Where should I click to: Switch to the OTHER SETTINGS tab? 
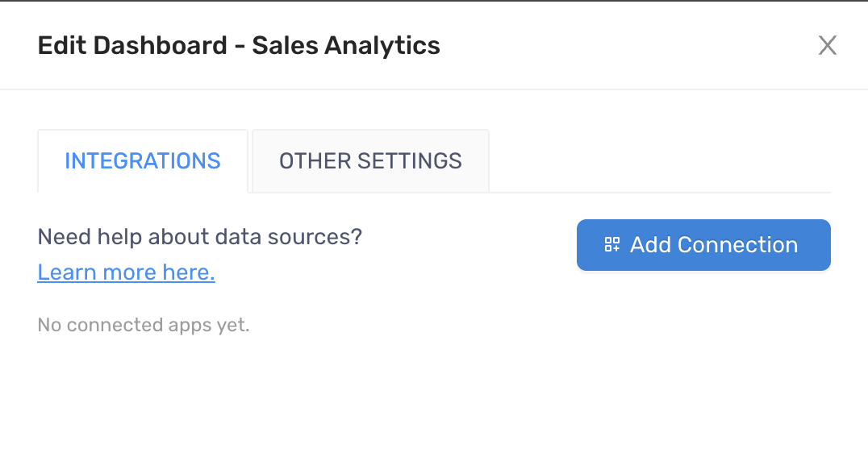[370, 161]
